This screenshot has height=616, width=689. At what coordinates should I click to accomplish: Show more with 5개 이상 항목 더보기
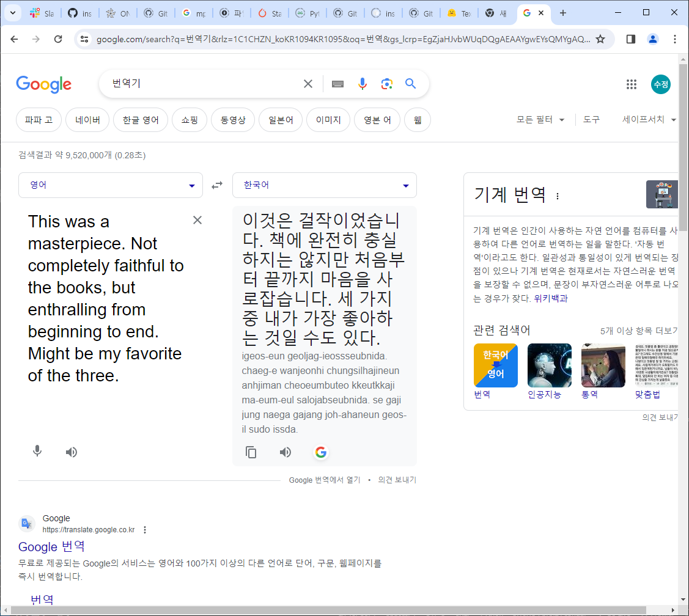[639, 331]
